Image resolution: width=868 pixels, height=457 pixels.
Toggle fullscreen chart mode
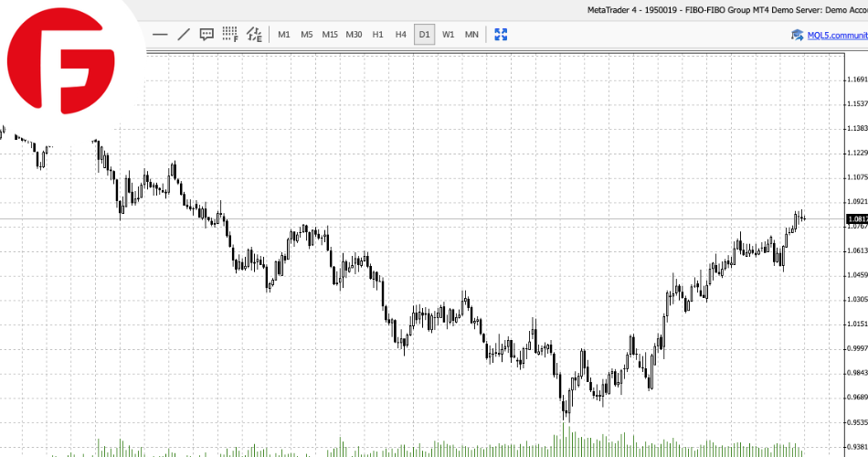pos(501,35)
